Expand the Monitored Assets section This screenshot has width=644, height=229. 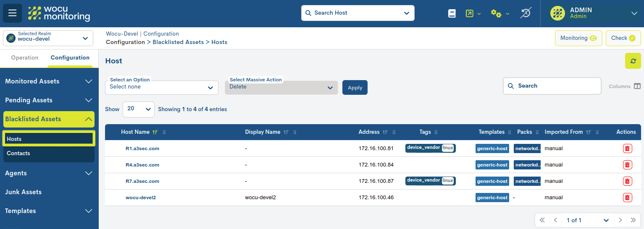pyautogui.click(x=49, y=81)
